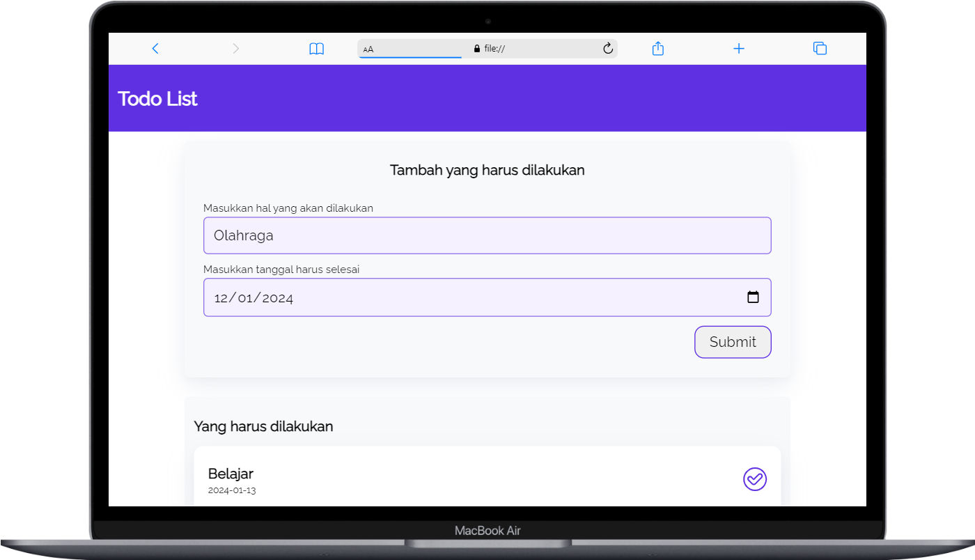Add a new tab with the plus icon

click(x=739, y=48)
